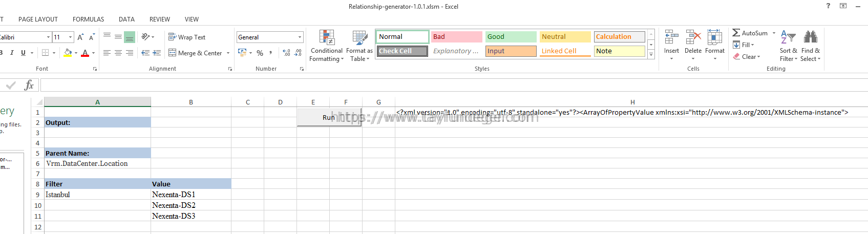
Task: Toggle Bottom Align (highlighted)
Action: click(x=130, y=37)
